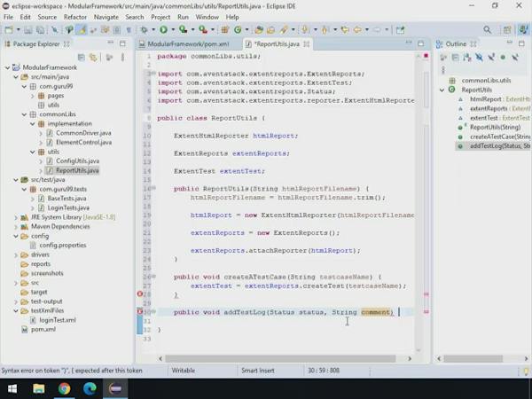Click the New file toolbar icon
Image resolution: width=532 pixels, height=399 pixels.
[9, 30]
